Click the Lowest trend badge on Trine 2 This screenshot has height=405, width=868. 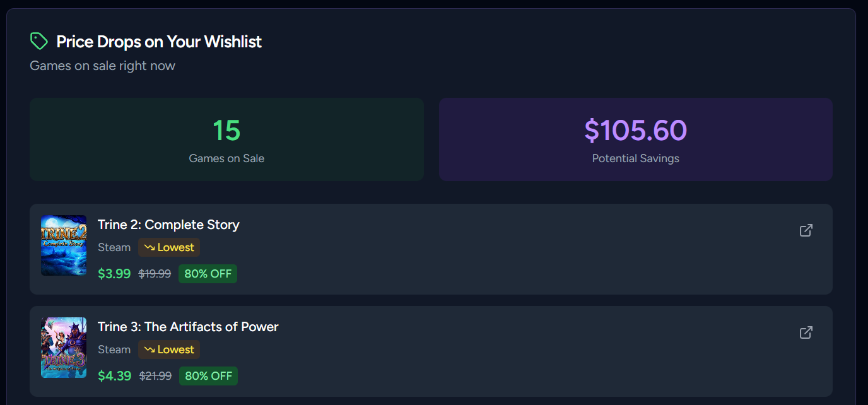coord(169,247)
